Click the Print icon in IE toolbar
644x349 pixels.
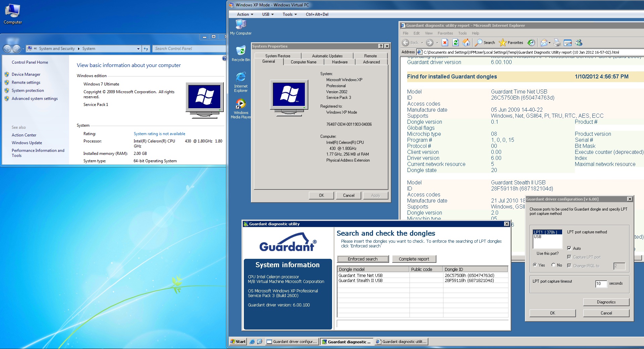click(x=557, y=43)
